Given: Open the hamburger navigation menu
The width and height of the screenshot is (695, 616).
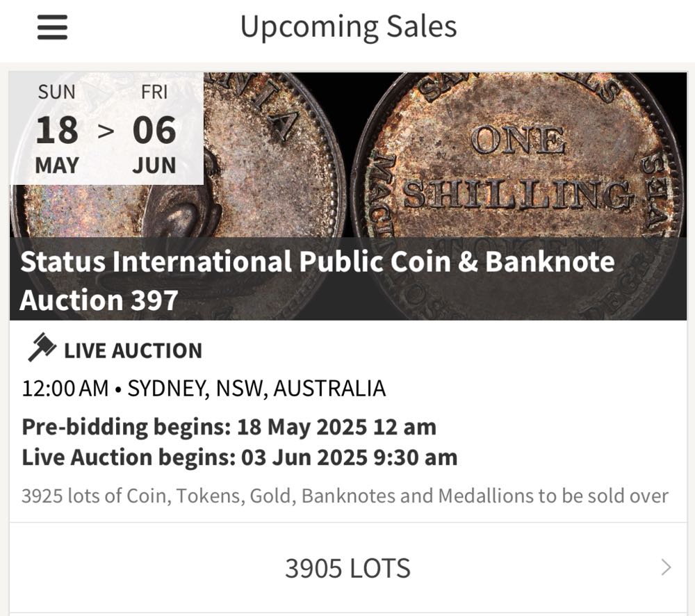Looking at the screenshot, I should (52, 28).
